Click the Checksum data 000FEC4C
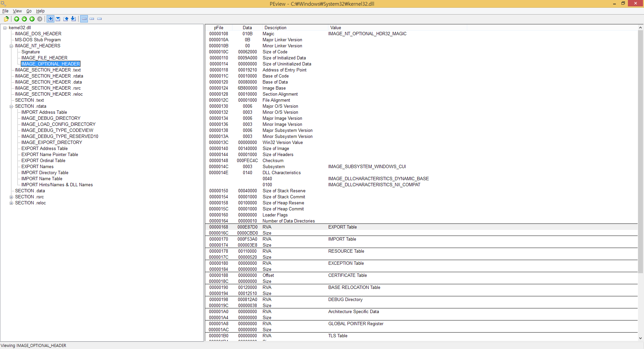The image size is (644, 349). click(248, 160)
